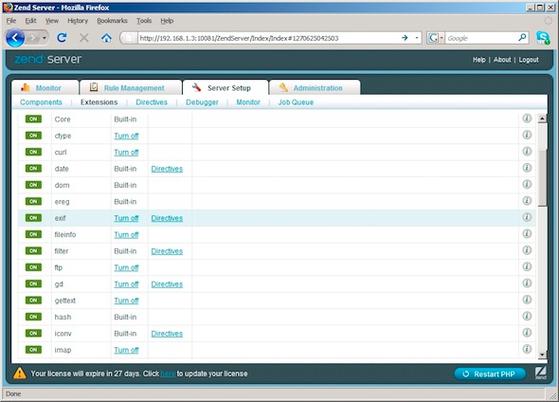Viewport: 559px width, 402px height.
Task: Show info icon for the exif row
Action: pyautogui.click(x=527, y=217)
